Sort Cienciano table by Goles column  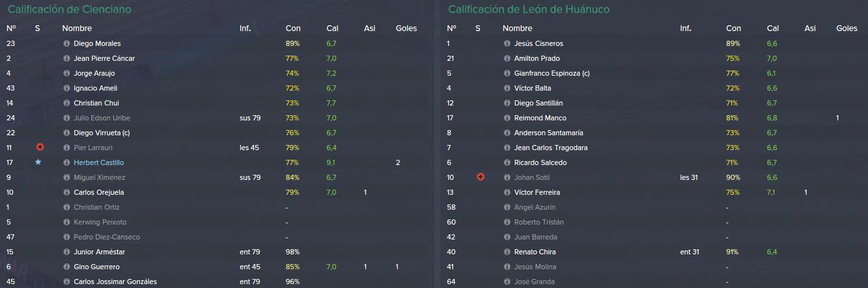pyautogui.click(x=406, y=28)
